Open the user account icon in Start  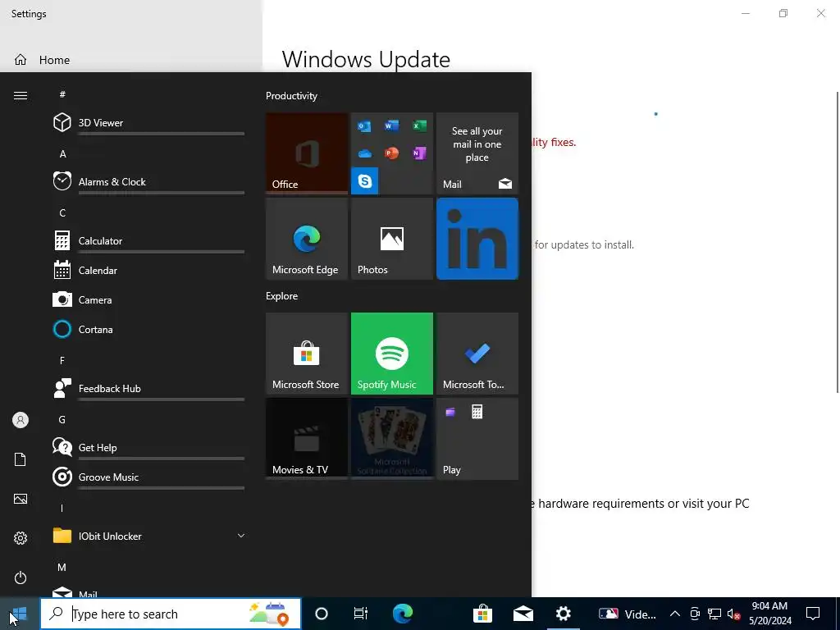21,420
